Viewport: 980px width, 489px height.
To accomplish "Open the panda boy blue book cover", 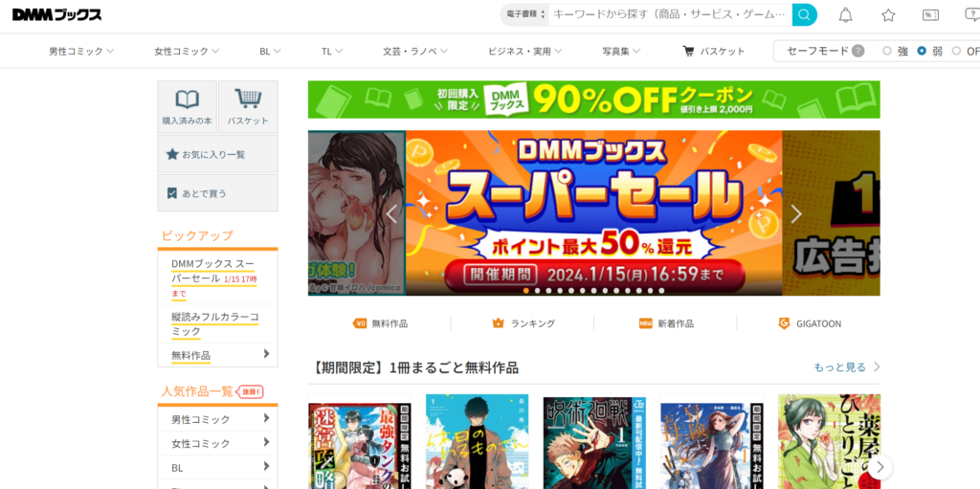I will 477,441.
